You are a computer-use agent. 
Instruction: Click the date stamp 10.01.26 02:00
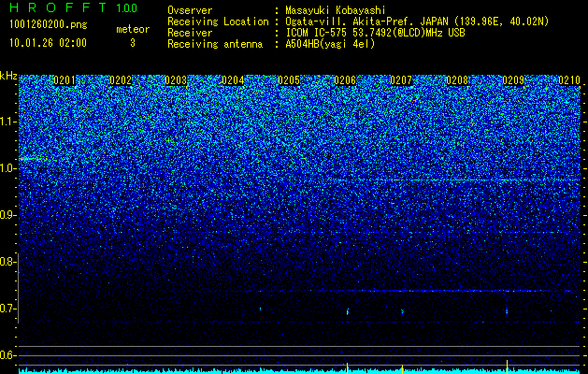(x=48, y=43)
